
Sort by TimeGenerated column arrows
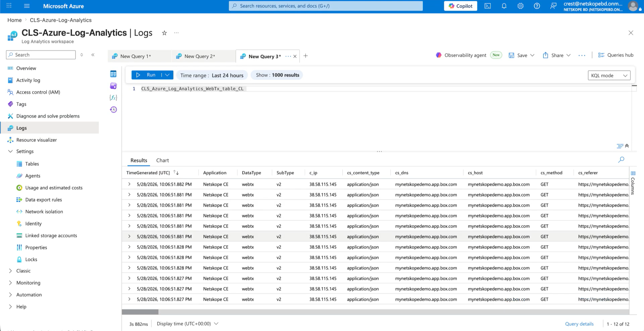point(176,173)
